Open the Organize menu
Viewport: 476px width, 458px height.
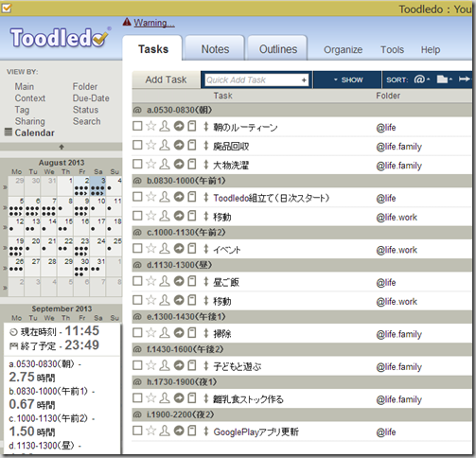click(x=343, y=49)
